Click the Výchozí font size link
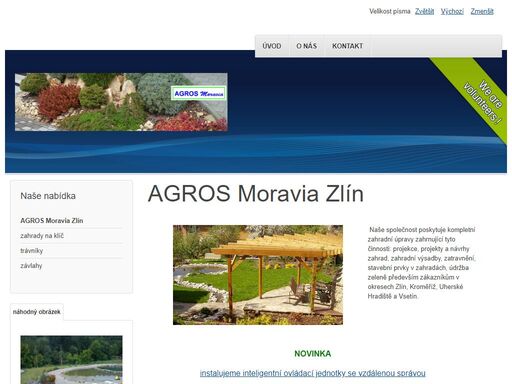512x384 pixels. pos(452,11)
